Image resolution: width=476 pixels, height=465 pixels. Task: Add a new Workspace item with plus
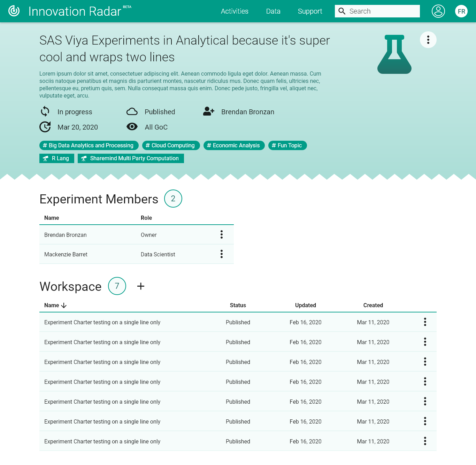pos(141,286)
